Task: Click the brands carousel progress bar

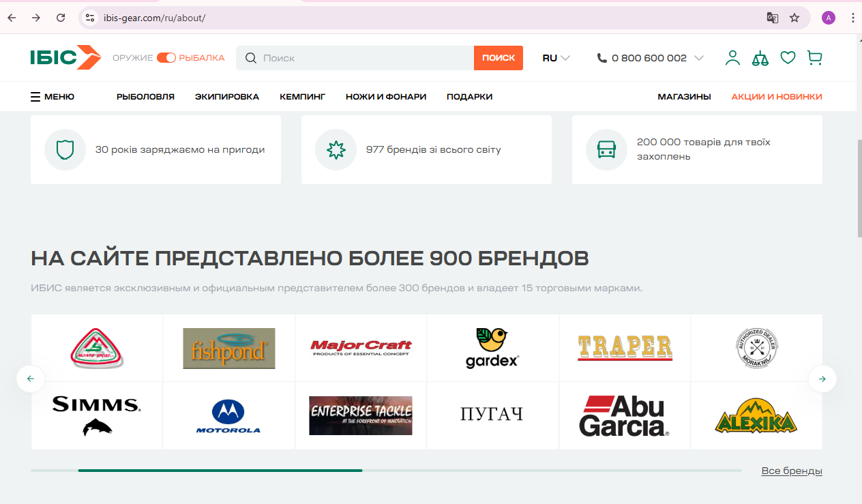Action: coord(385,471)
